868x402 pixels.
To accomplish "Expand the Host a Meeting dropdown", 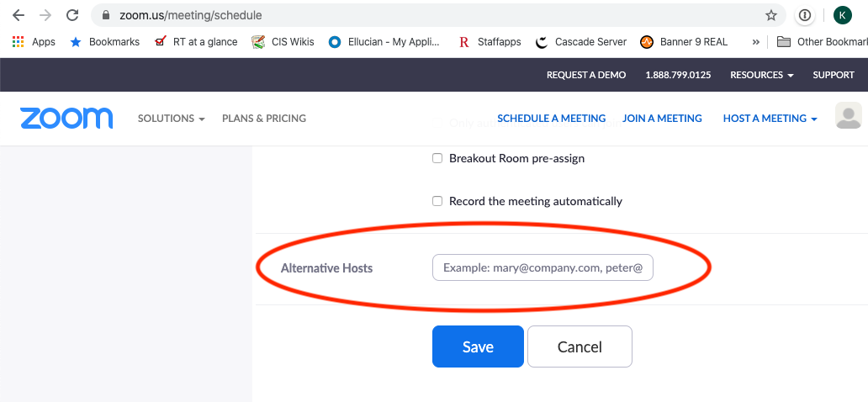I will (770, 119).
